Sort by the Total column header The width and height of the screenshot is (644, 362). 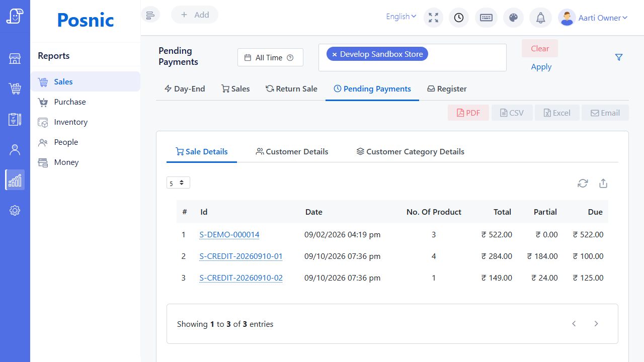click(502, 212)
